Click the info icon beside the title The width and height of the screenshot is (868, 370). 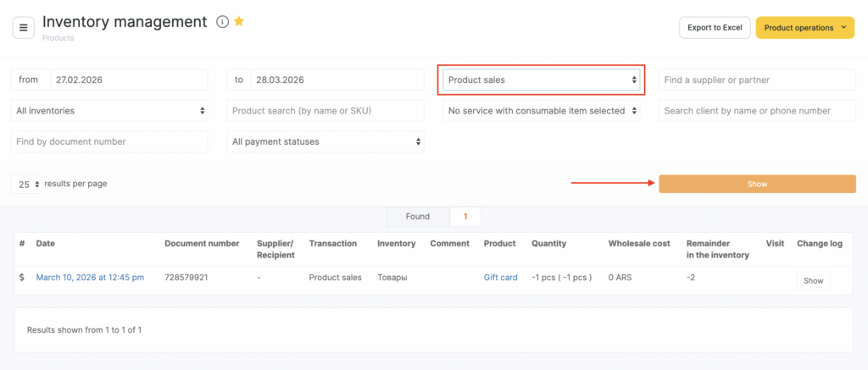222,22
